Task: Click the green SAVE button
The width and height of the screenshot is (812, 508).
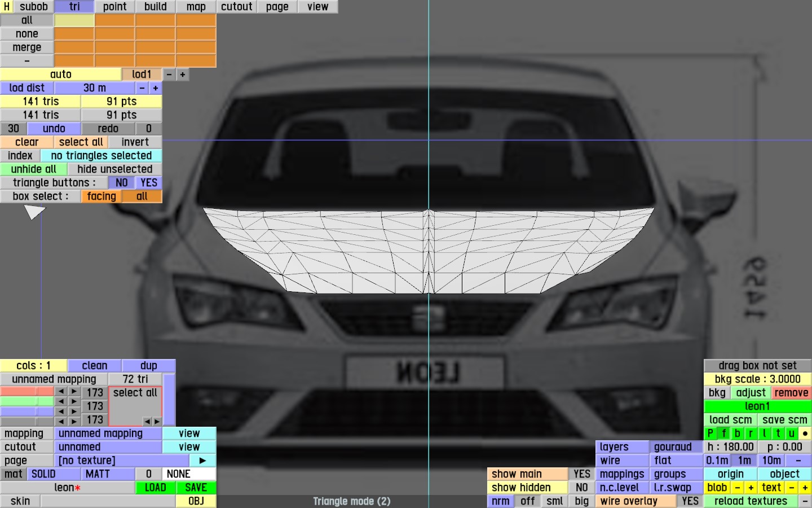Action: click(196, 488)
